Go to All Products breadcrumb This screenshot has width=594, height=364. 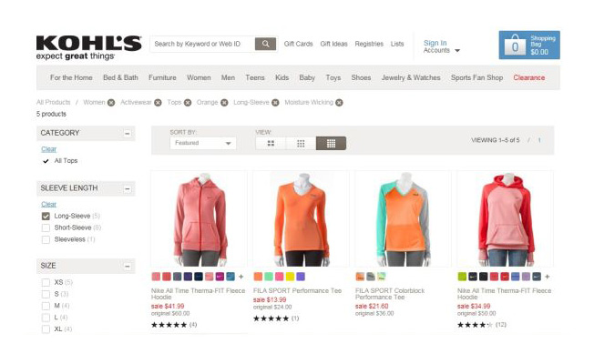pyautogui.click(x=54, y=103)
